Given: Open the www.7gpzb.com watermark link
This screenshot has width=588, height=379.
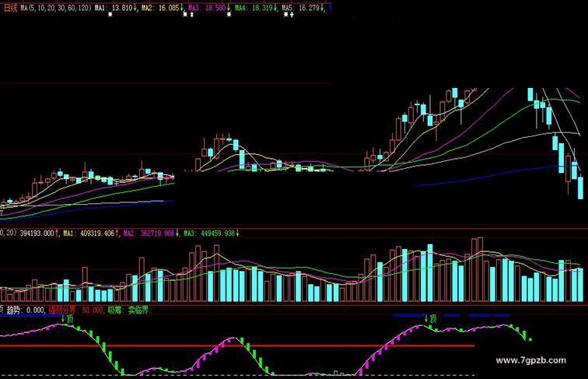Looking at the screenshot, I should coord(531,360).
